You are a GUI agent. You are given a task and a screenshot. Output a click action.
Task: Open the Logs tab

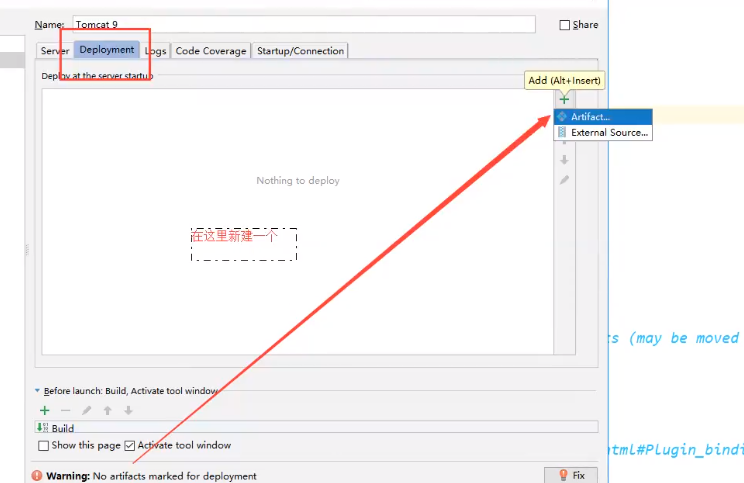[x=156, y=51]
